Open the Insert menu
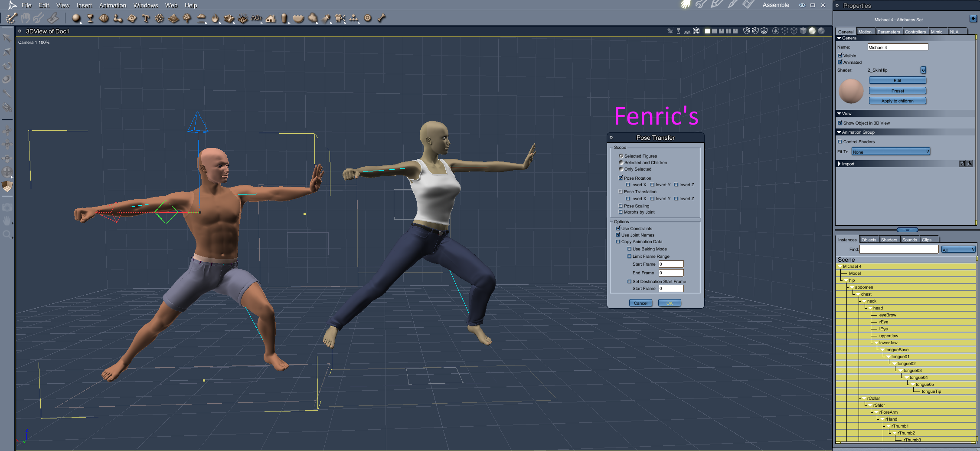Viewport: 980px width, 451px height. (x=84, y=5)
